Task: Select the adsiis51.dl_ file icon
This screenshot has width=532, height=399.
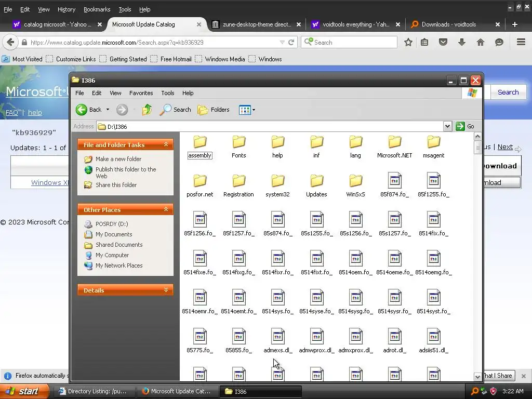Action: 434,336
